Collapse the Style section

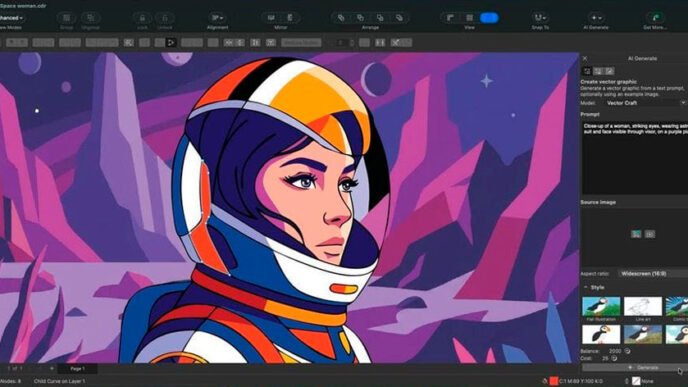586,287
